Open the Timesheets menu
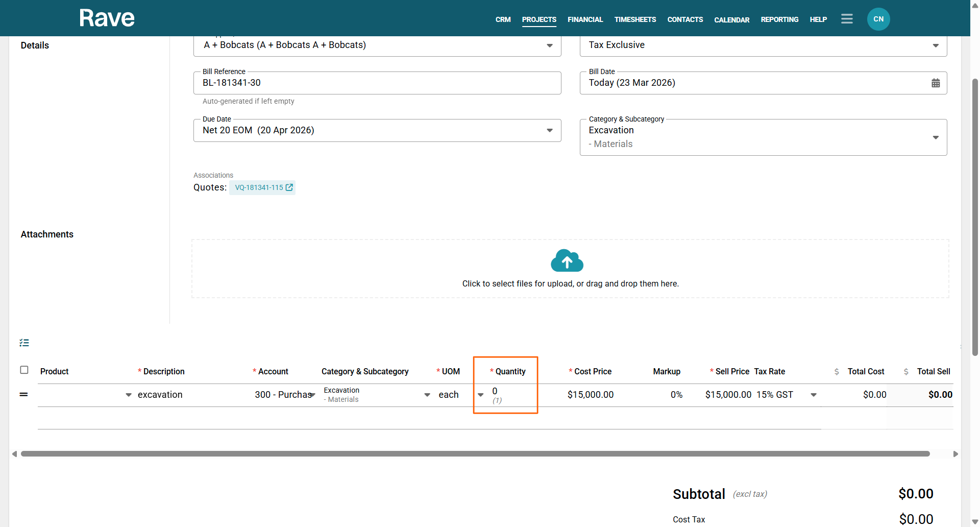This screenshot has width=980, height=527. point(635,19)
